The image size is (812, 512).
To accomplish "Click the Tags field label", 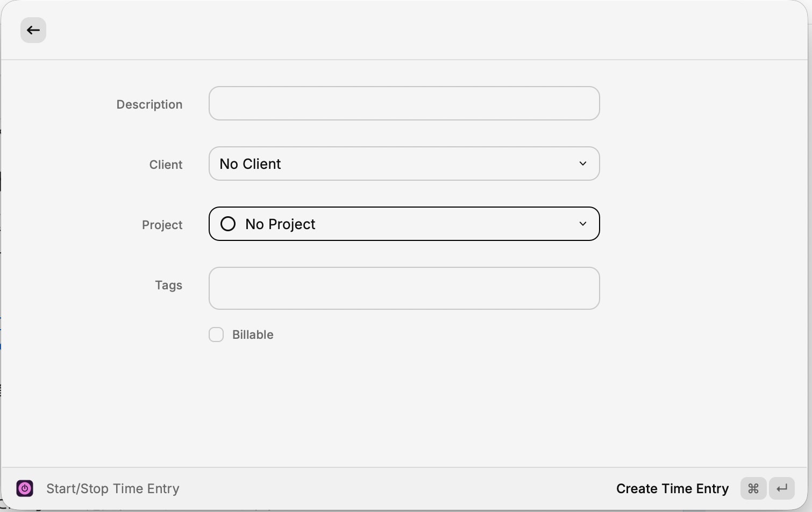I will point(168,285).
